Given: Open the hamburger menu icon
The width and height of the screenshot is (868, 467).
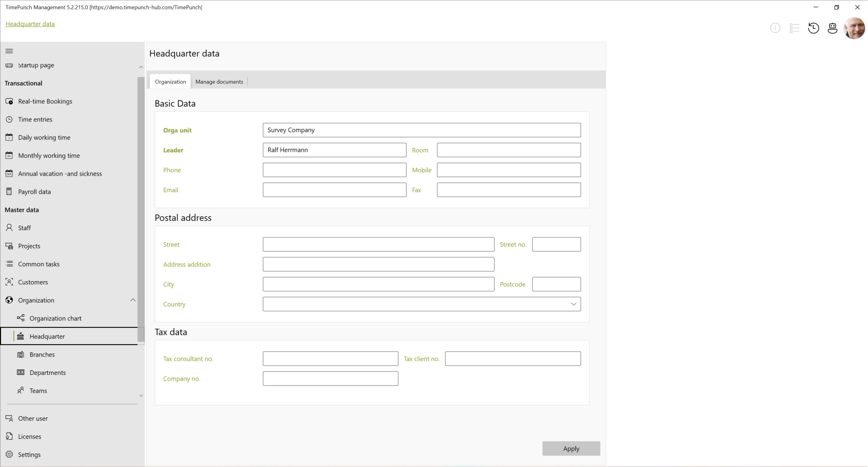Looking at the screenshot, I should pos(9,51).
